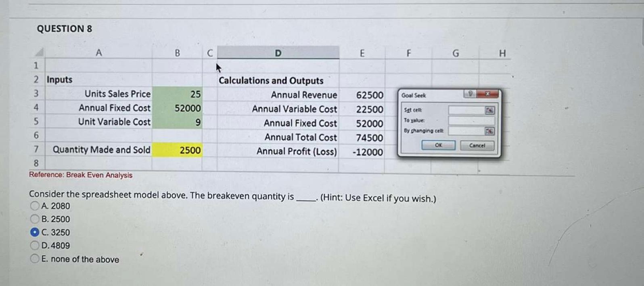Select column D header
The width and height of the screenshot is (644, 286).
tap(278, 53)
